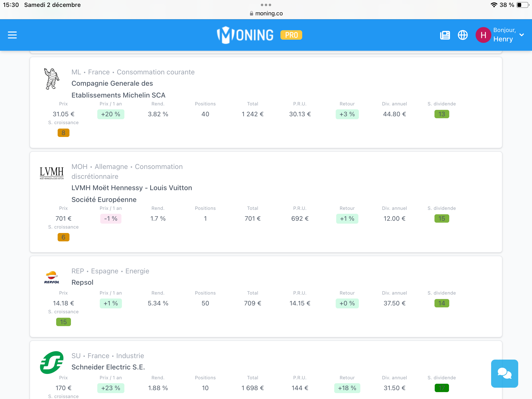
Task: Open the chat support bubble
Action: click(504, 373)
